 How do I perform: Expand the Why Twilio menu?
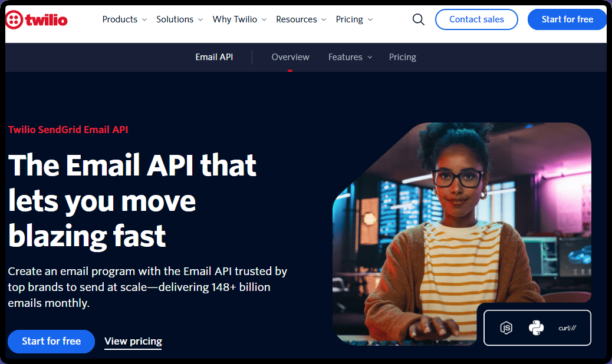239,19
